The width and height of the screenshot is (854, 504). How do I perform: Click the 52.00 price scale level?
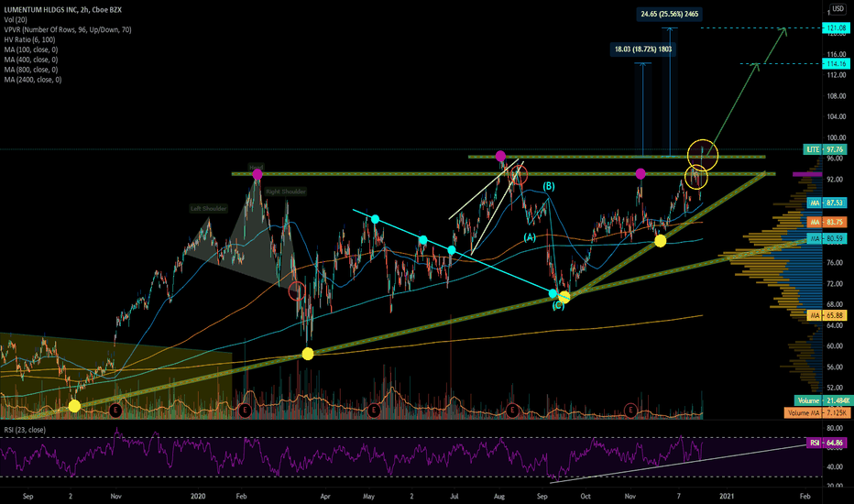click(836, 388)
